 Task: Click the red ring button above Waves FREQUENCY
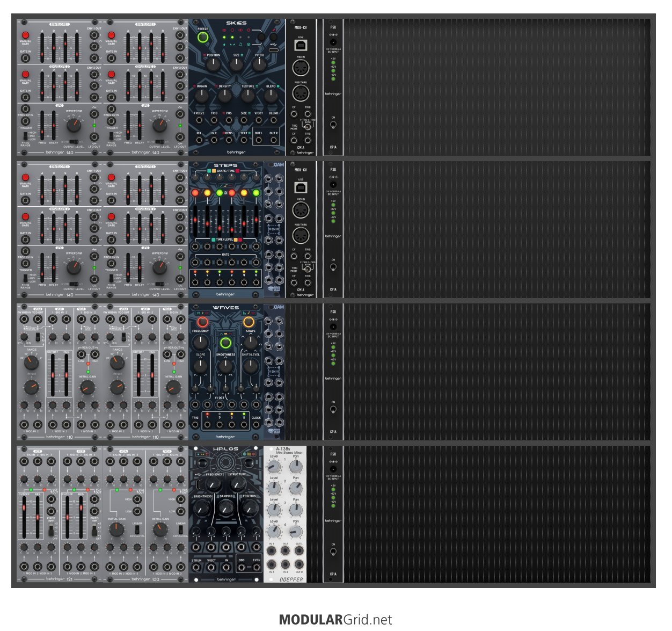(202, 322)
